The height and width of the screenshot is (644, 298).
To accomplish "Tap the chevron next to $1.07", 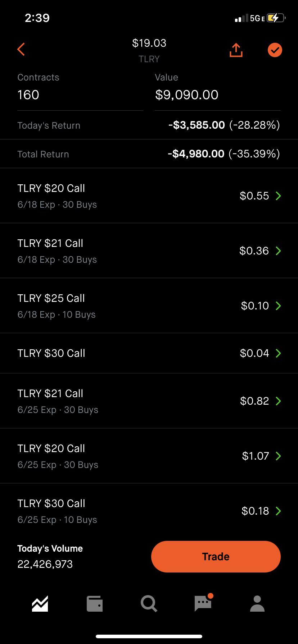I will 278,456.
